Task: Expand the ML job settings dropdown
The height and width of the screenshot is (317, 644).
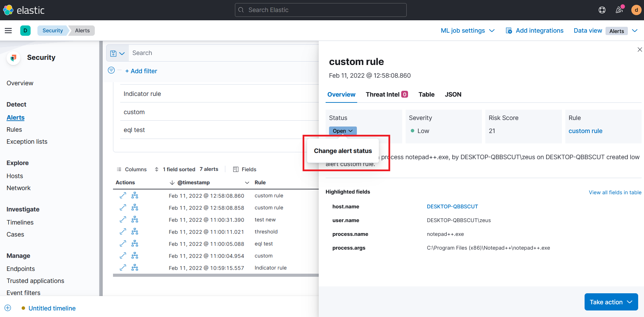Action: click(x=467, y=31)
